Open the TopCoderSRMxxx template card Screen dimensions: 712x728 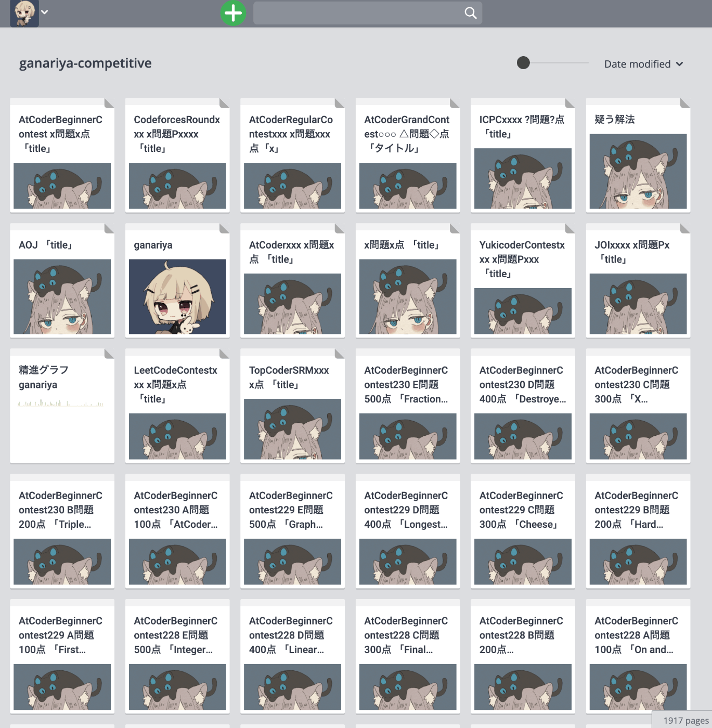tap(292, 406)
